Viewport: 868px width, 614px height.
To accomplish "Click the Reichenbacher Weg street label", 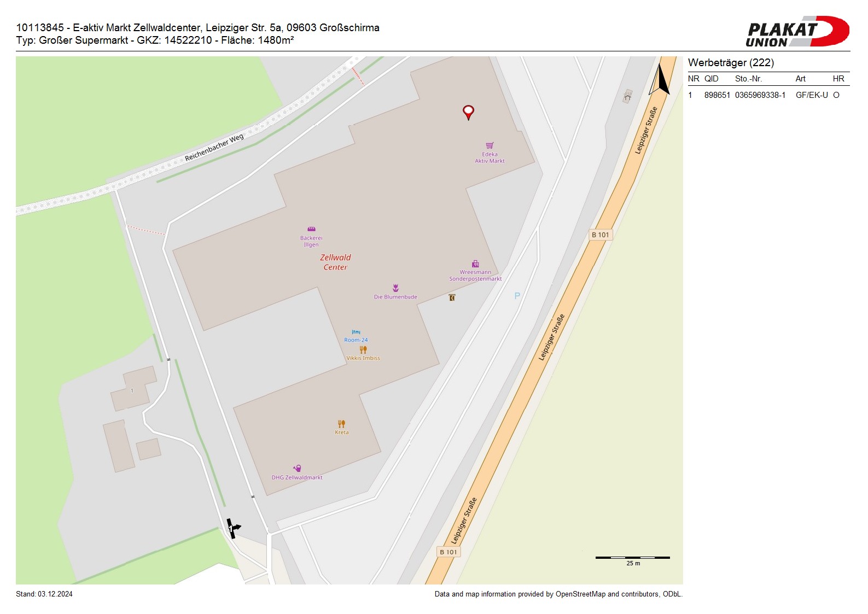I will 214,148.
